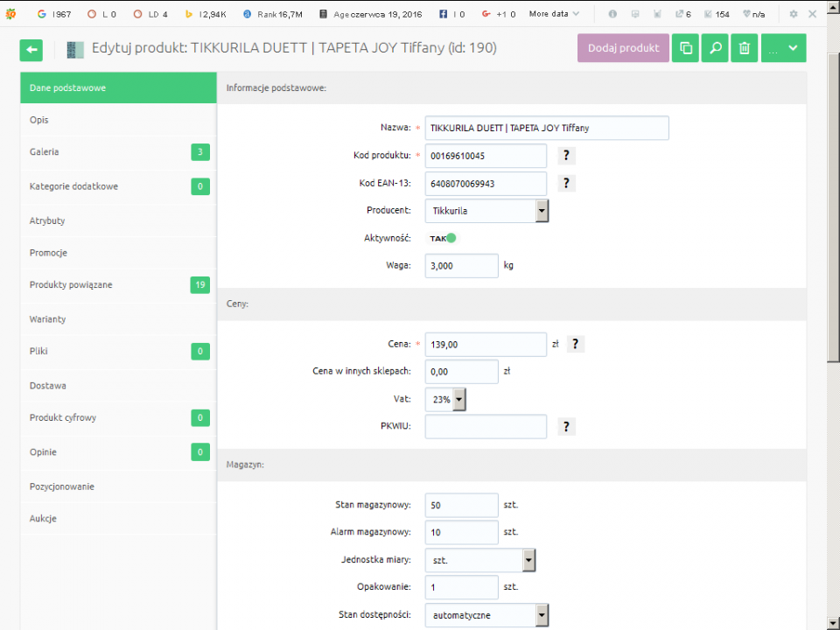This screenshot has height=630, width=840.
Task: Click the page vertical scrollbar thumb
Action: point(833,208)
